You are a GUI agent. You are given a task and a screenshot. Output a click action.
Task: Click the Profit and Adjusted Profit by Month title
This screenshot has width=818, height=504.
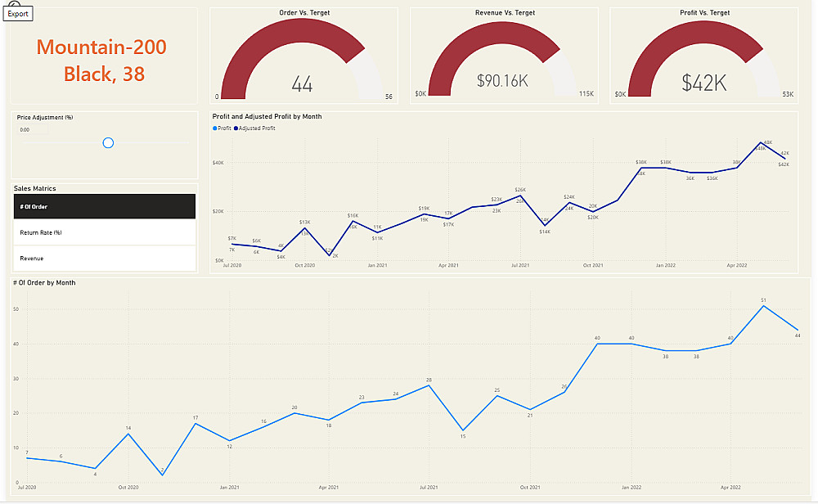[x=267, y=116]
